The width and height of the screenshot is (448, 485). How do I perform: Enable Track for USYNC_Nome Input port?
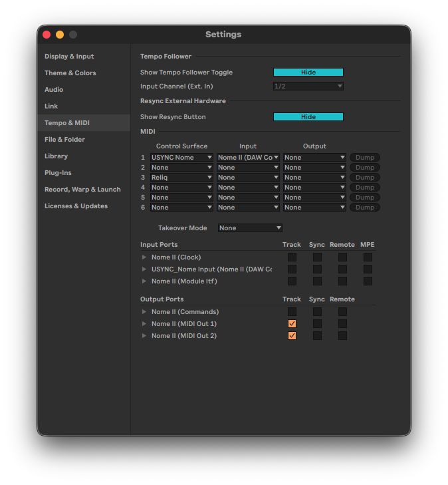point(292,269)
